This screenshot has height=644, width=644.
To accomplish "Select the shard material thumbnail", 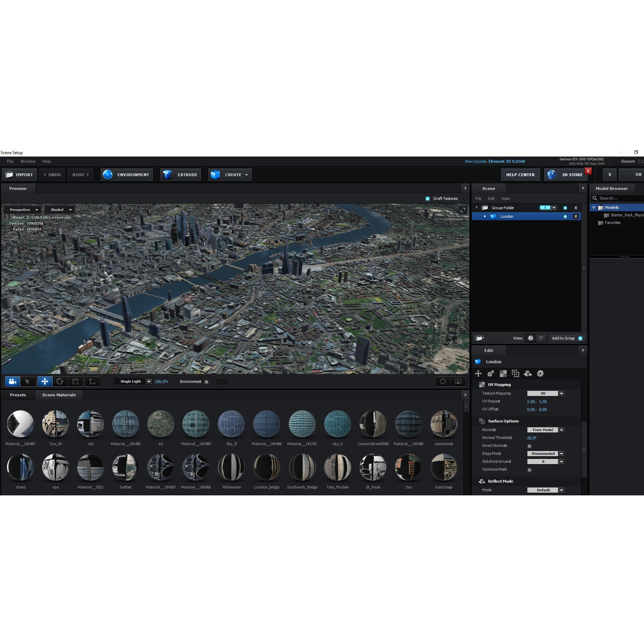I will point(20,467).
